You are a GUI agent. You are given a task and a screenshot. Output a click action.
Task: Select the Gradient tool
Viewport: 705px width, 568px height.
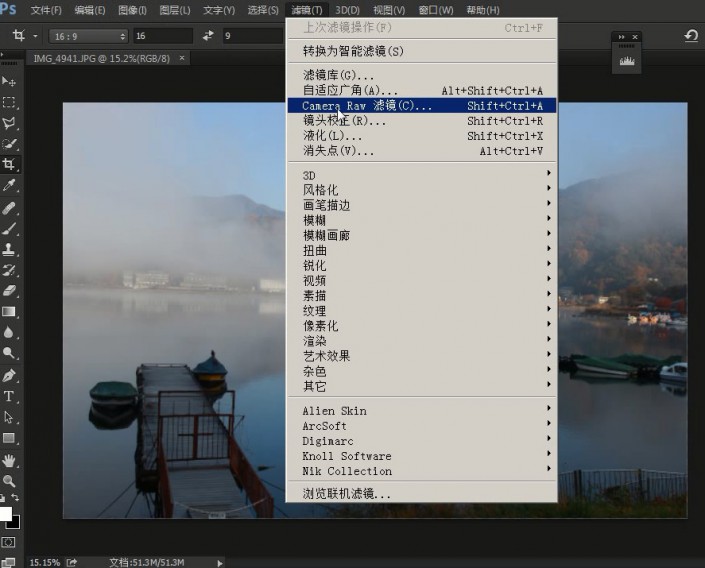pyautogui.click(x=9, y=311)
